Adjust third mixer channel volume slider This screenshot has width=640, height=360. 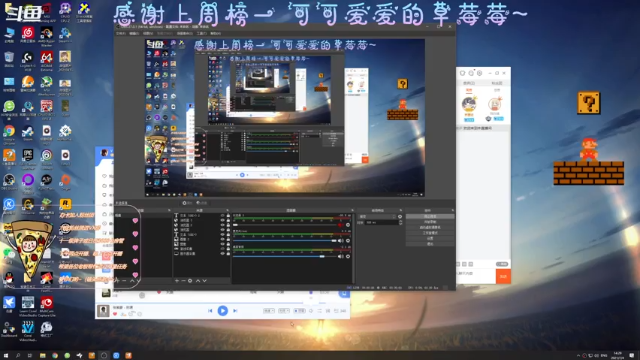pos(322,256)
